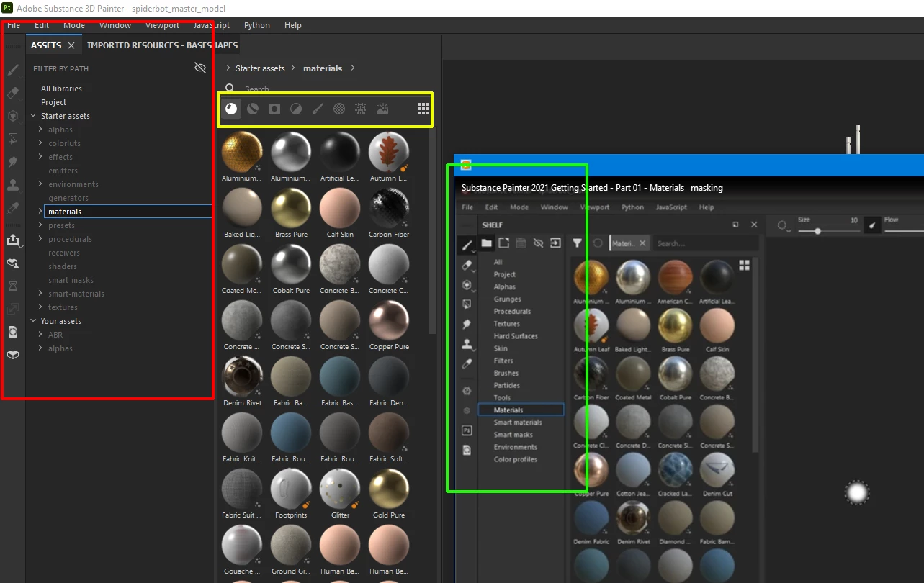Image resolution: width=924 pixels, height=583 pixels.
Task: Click the gear icon in tutorial window sidebar
Action: pos(467,391)
